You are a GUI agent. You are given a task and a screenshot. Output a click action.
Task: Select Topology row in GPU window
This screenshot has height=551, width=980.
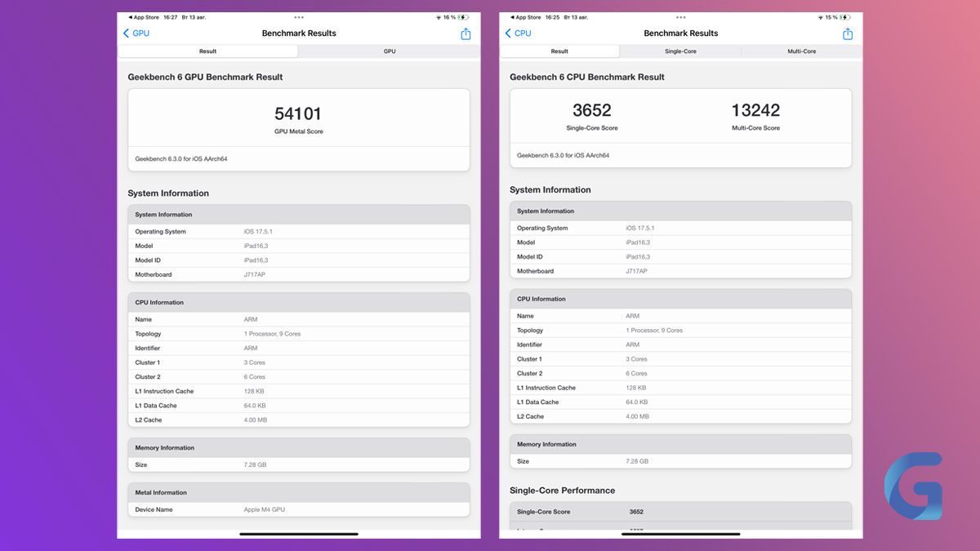click(x=299, y=334)
